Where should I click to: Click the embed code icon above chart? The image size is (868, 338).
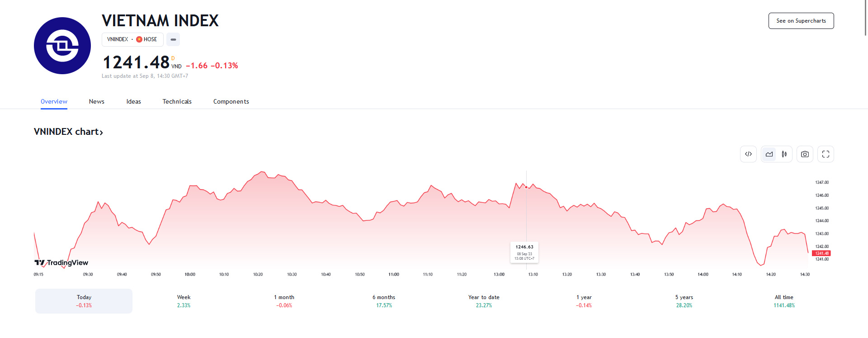pyautogui.click(x=748, y=154)
